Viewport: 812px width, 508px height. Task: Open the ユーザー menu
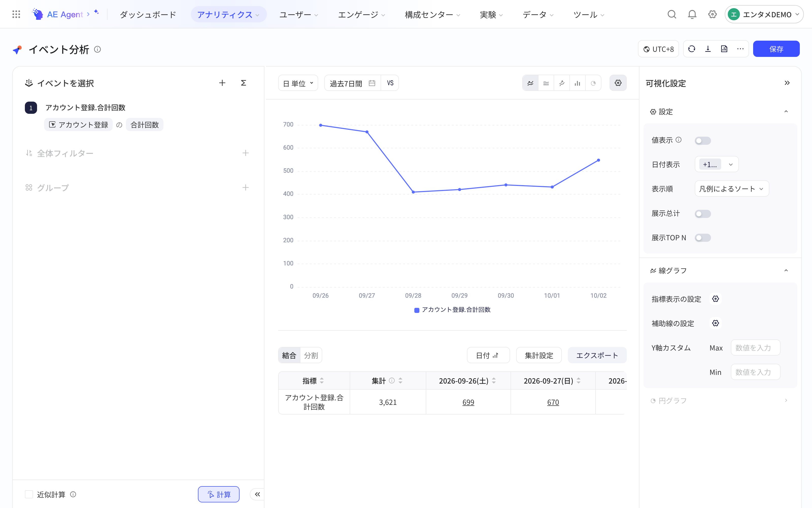pos(299,14)
